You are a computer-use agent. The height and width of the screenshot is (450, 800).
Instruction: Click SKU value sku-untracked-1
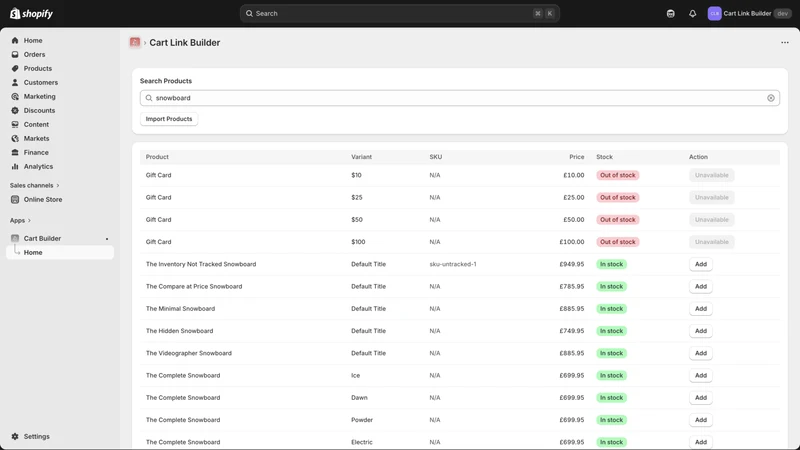click(x=453, y=264)
